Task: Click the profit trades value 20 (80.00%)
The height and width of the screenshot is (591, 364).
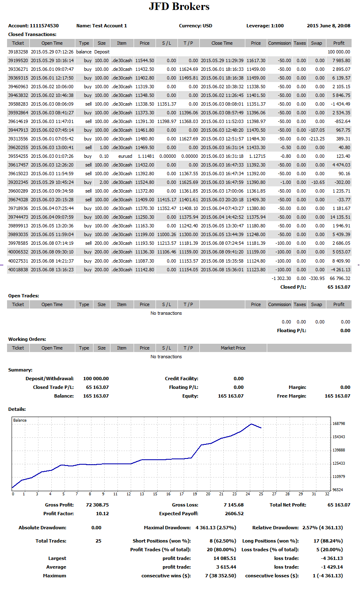Action: pyautogui.click(x=222, y=550)
